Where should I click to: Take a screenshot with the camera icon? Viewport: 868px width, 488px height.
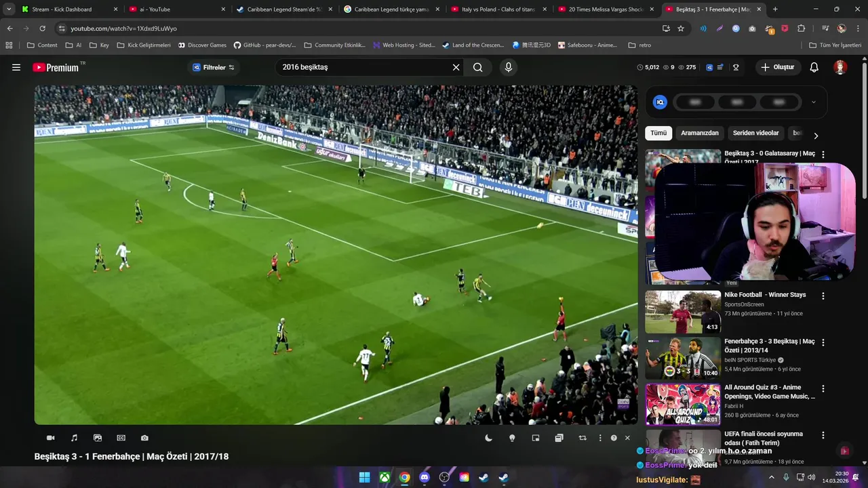click(x=144, y=438)
